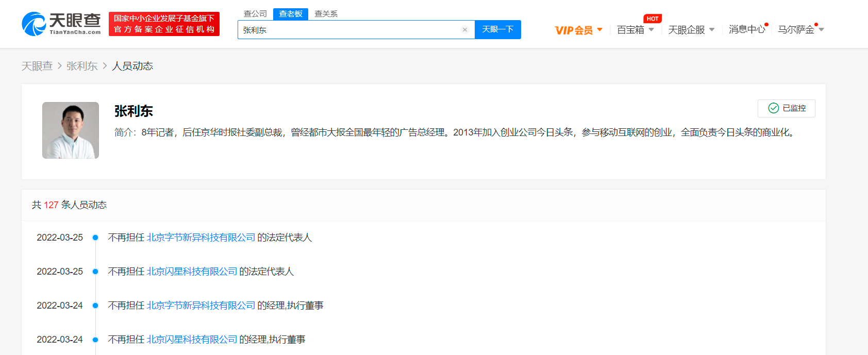This screenshot has width=868, height=355.
Task: Click the 的经理,执行董事 text after 北京字节新异科技有限公司
Action: [x=291, y=306]
